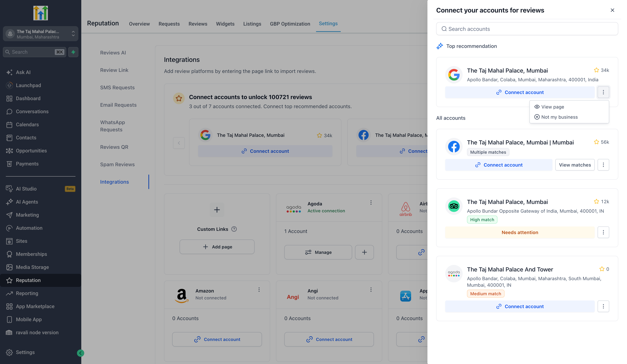Open Spam Reviews settings section
627x364 pixels.
pyautogui.click(x=117, y=164)
